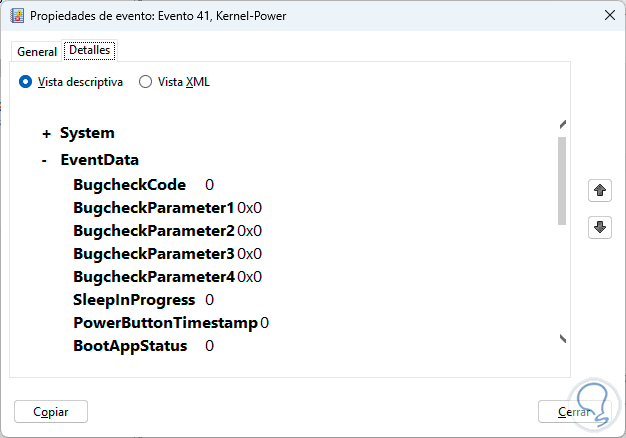Collapse the EventData node
The width and height of the screenshot is (626, 438).
(x=45, y=160)
